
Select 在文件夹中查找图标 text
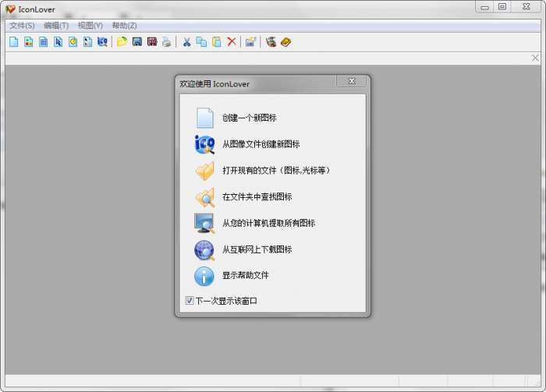tap(257, 197)
